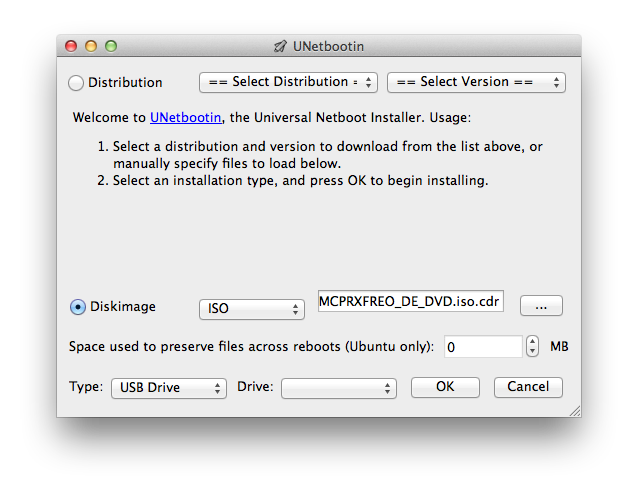638x496 pixels.
Task: Click the UNetbootin hyperlink
Action: pyautogui.click(x=186, y=118)
